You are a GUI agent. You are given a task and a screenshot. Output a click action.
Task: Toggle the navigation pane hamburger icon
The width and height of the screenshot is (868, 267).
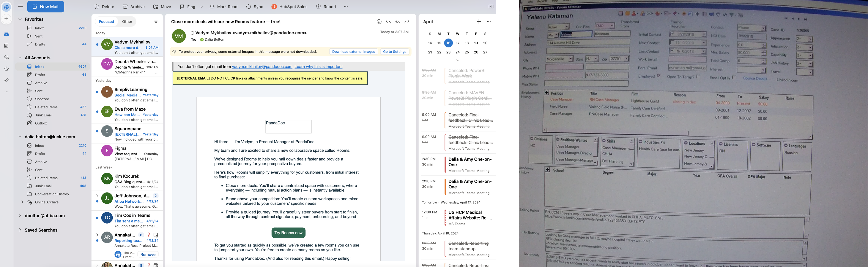[x=20, y=7]
